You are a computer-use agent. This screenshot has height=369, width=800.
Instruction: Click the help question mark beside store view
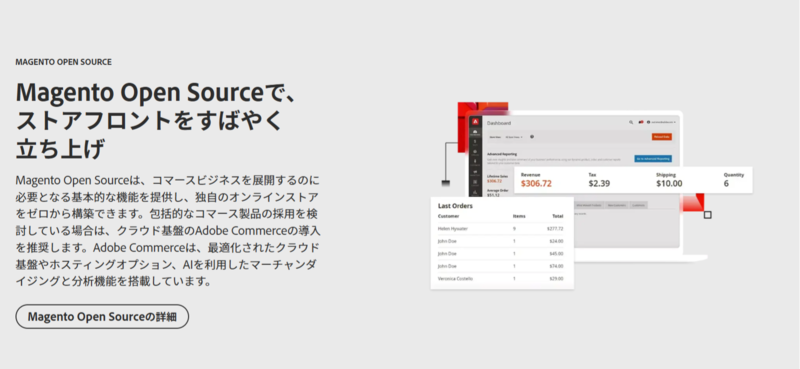tap(532, 137)
